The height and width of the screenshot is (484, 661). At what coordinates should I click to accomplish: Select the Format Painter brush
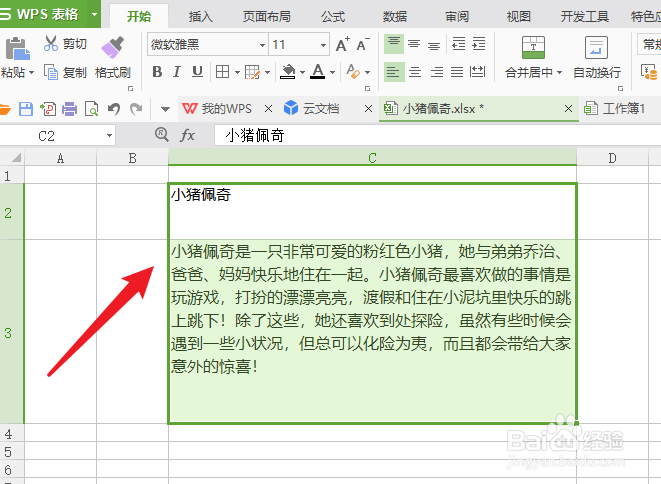(x=113, y=47)
